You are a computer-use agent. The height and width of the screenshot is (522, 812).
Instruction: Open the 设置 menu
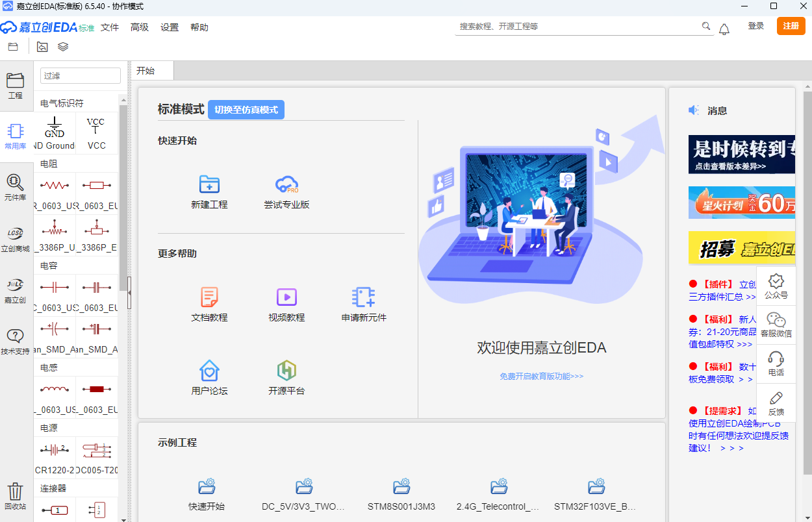point(169,27)
